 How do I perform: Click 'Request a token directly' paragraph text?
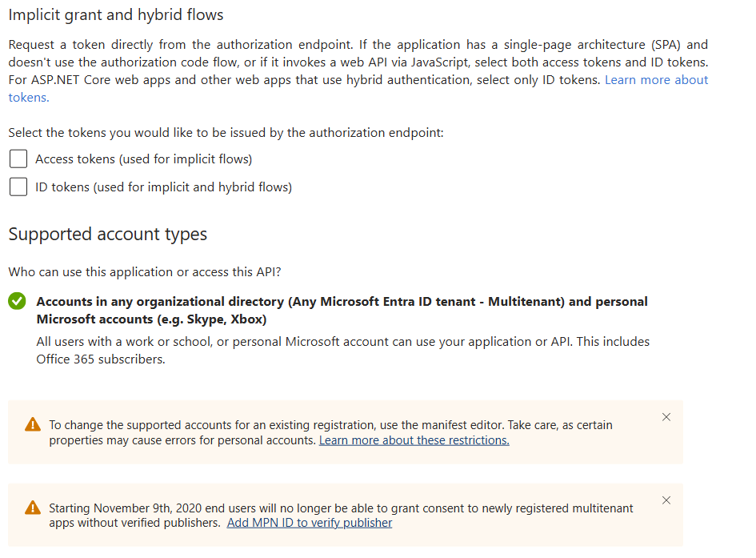coord(358,71)
